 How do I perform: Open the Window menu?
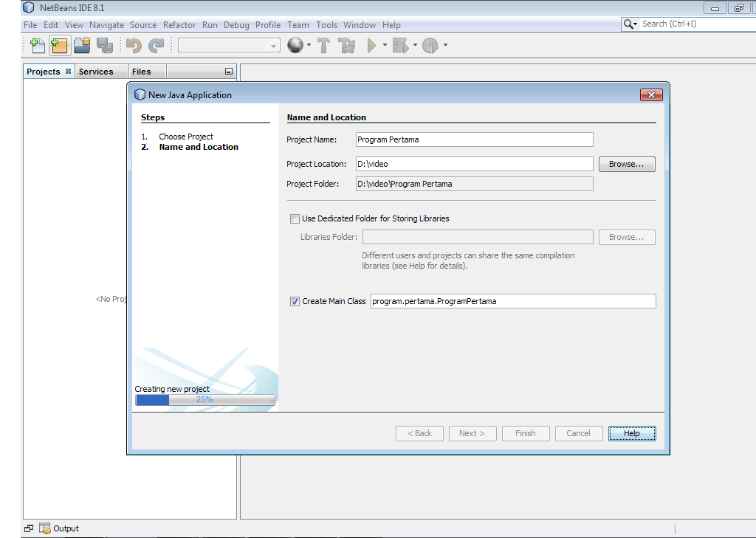tap(360, 25)
